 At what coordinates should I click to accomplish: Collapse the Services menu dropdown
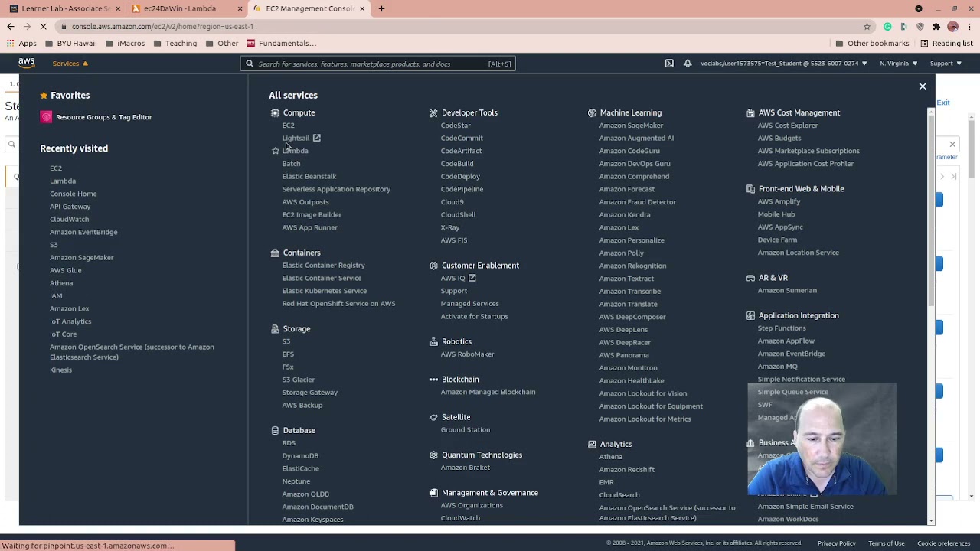coord(70,64)
